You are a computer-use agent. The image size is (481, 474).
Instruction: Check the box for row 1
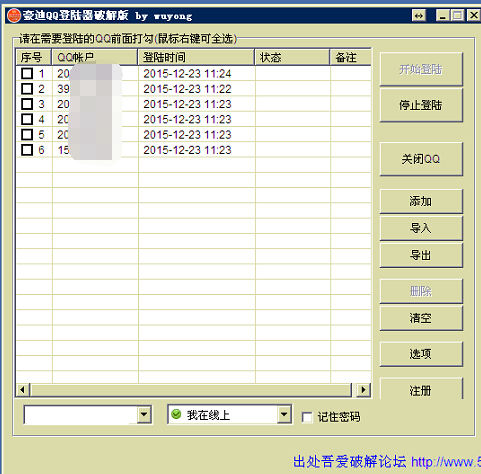pos(27,73)
